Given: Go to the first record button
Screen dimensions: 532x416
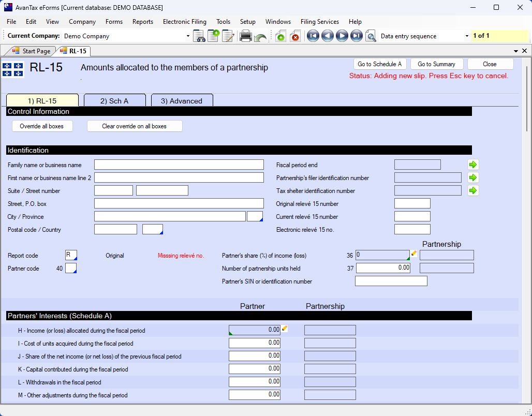Looking at the screenshot, I should click(313, 36).
